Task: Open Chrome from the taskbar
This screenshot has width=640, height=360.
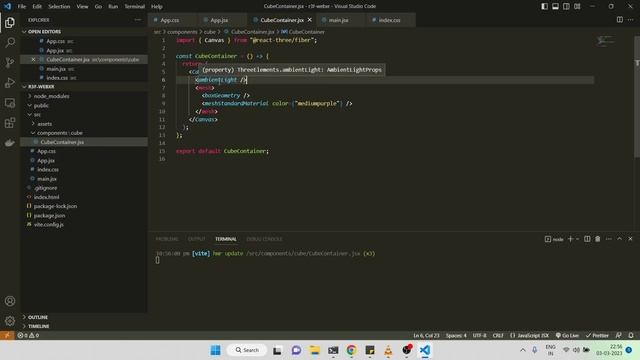Action: point(351,350)
